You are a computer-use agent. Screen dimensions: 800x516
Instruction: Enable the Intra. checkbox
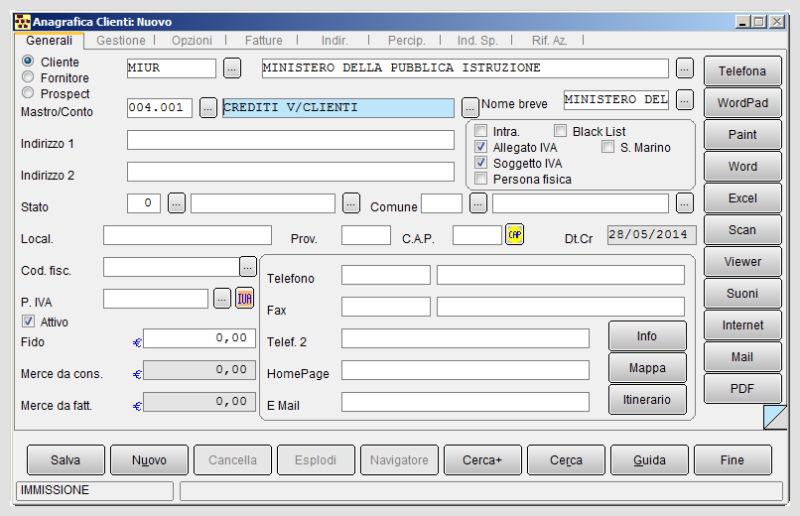click(481, 131)
